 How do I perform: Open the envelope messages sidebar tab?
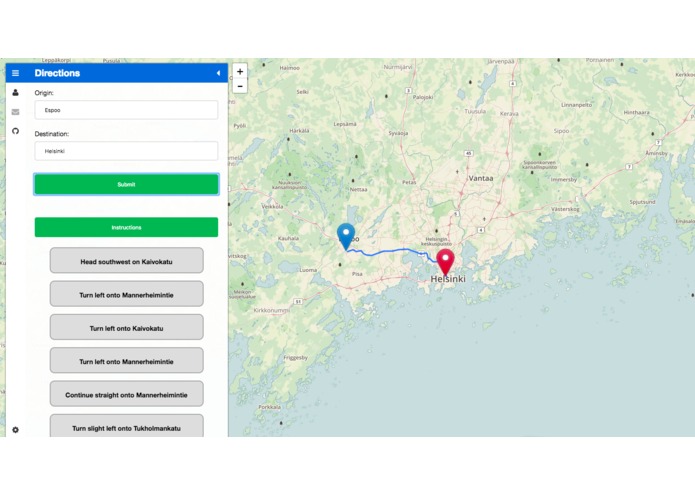[x=16, y=112]
